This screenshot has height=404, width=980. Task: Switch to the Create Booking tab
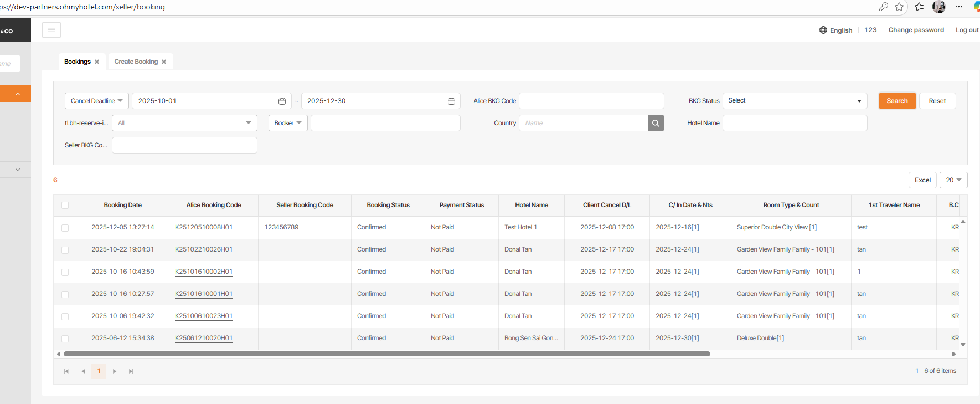pyautogui.click(x=136, y=62)
